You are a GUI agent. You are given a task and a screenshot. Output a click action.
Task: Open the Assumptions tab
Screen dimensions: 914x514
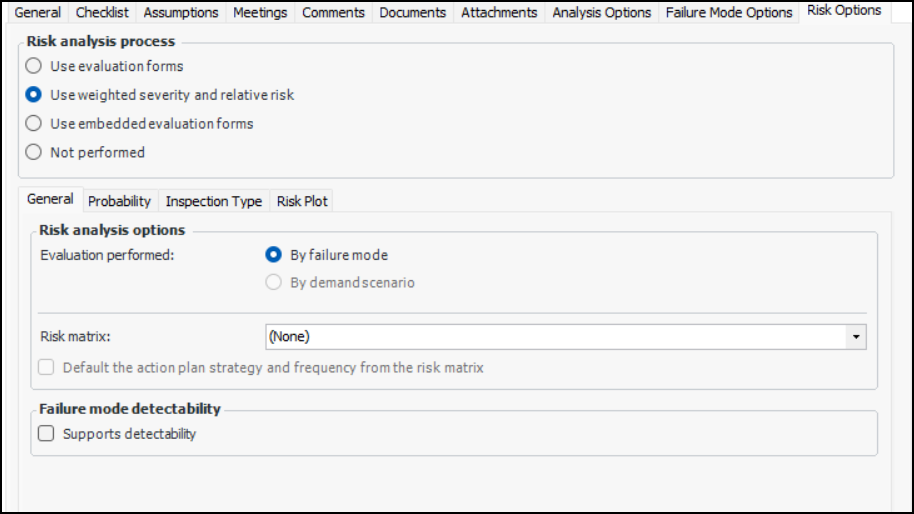tap(181, 13)
